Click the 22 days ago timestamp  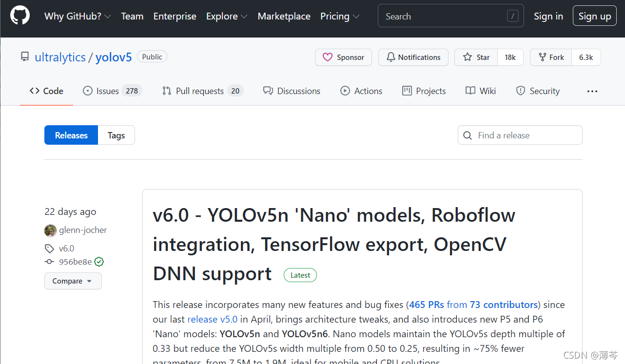click(x=70, y=211)
